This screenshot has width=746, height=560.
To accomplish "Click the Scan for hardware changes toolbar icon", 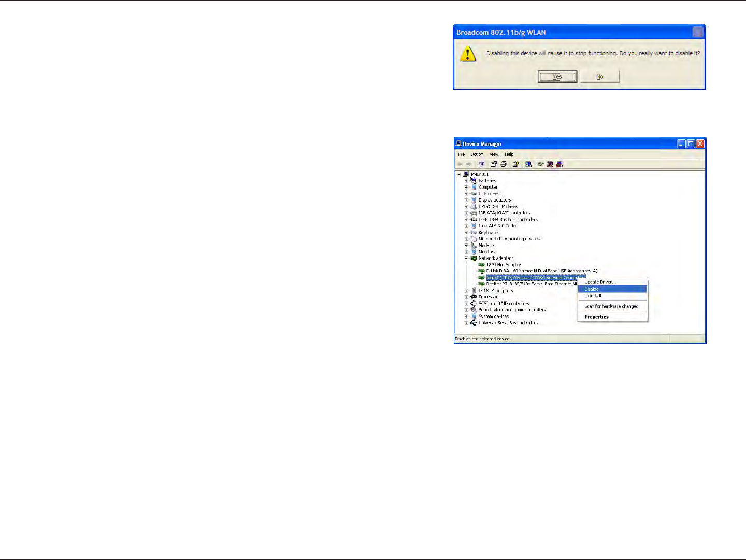I will click(x=528, y=164).
